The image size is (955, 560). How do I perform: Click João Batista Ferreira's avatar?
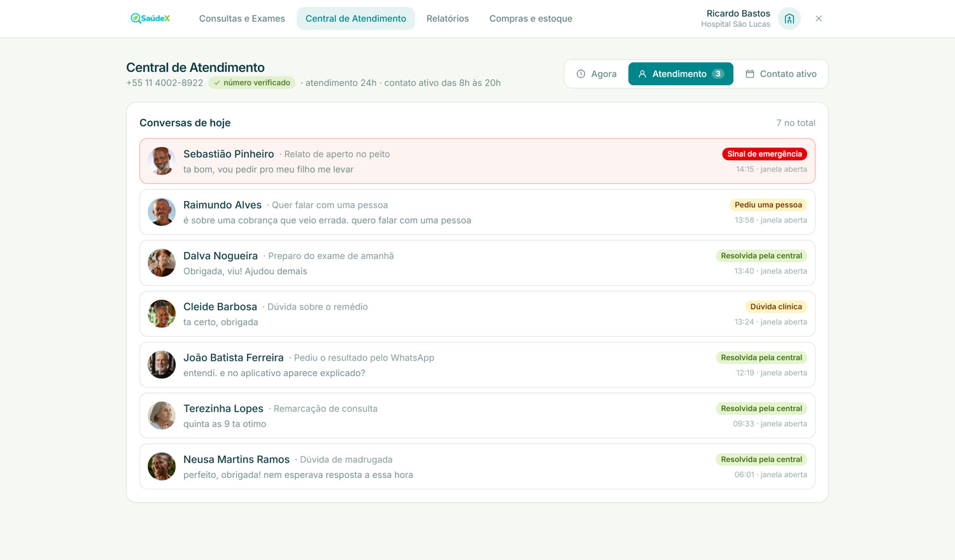pos(162,365)
